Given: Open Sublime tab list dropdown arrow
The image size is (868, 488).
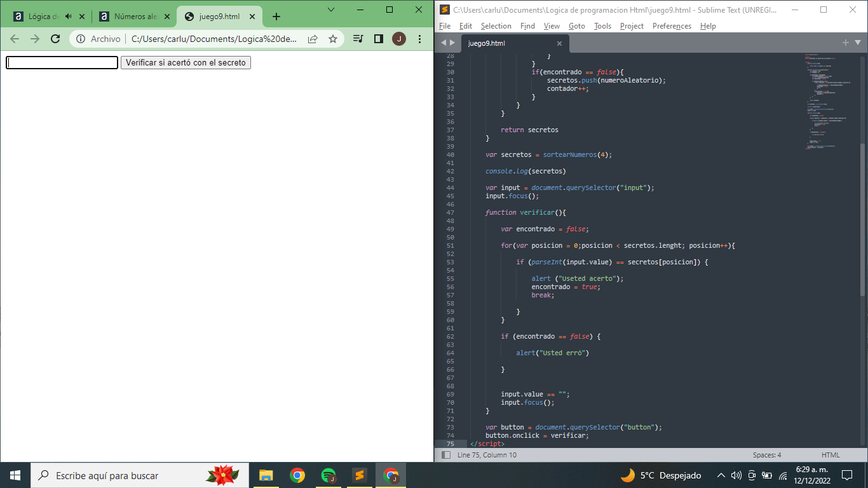Looking at the screenshot, I should (858, 43).
